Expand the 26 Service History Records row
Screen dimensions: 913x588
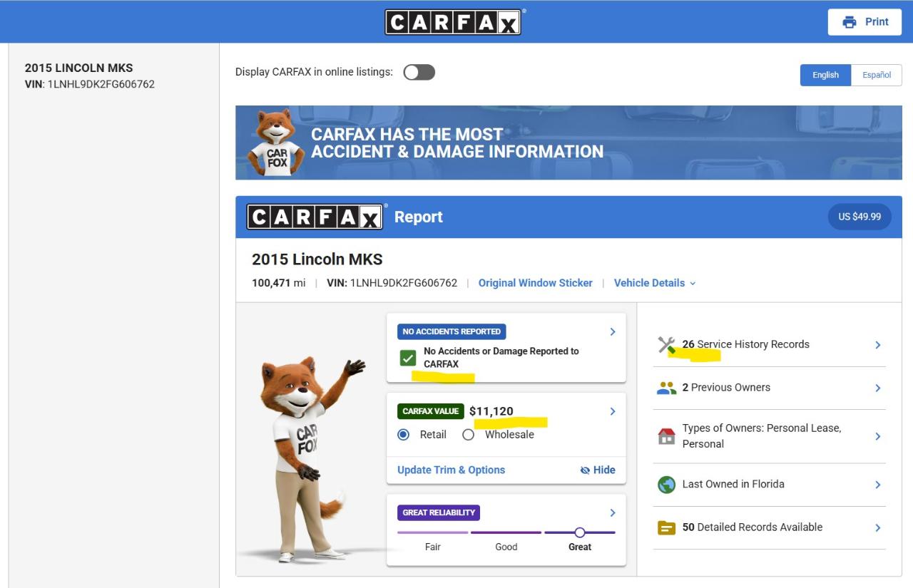(770, 345)
